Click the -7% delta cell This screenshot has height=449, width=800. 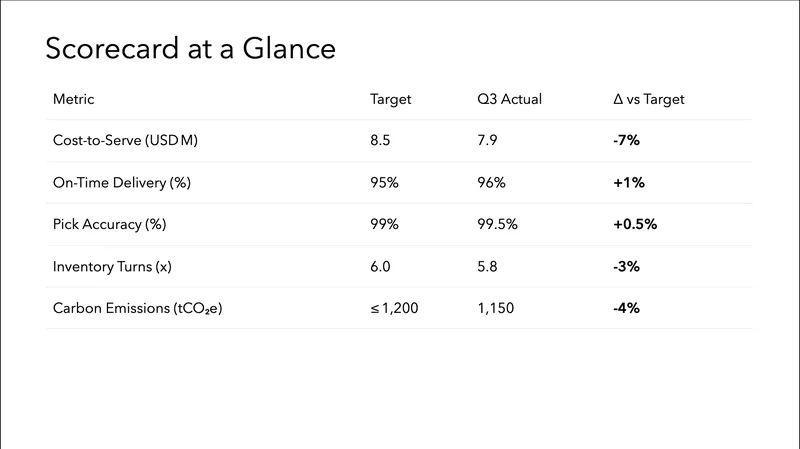626,141
